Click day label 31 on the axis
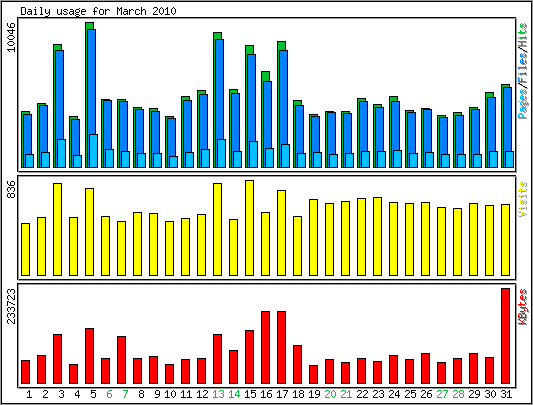The image size is (533, 405). click(506, 394)
